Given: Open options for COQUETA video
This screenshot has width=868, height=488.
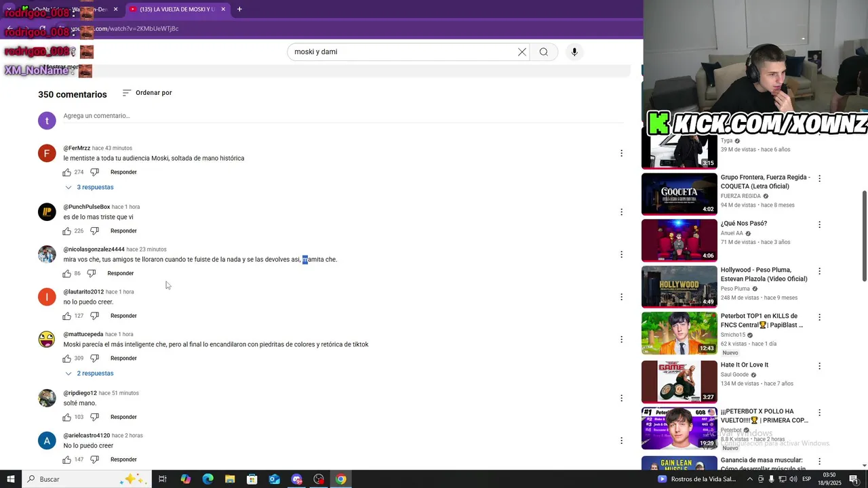Looking at the screenshot, I should point(819,179).
